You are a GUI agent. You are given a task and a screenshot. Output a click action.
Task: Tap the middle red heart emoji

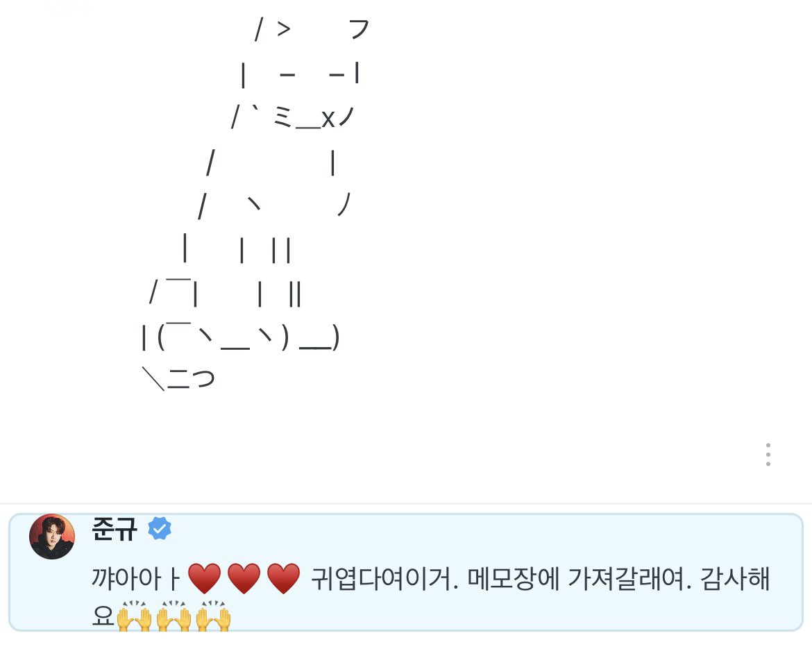pyautogui.click(x=244, y=579)
